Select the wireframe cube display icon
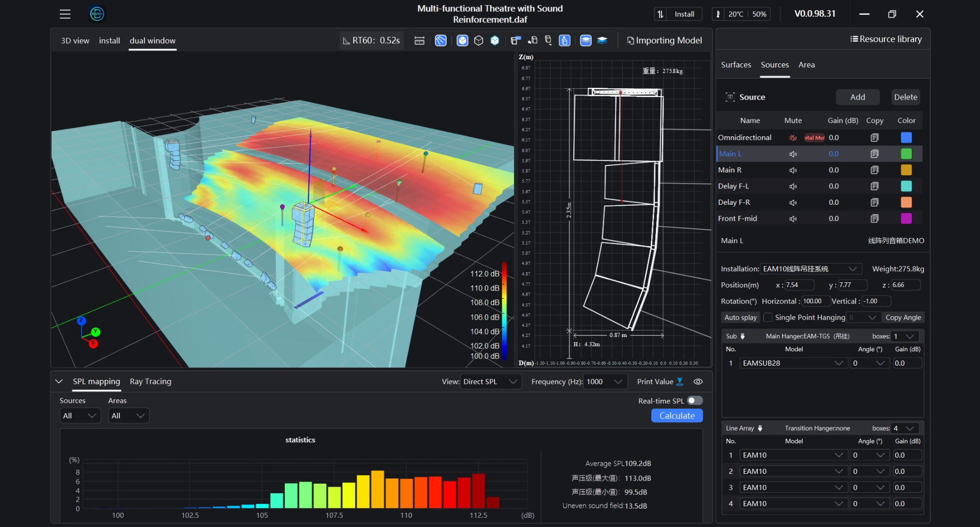Viewport: 980px width, 527px height. 478,41
